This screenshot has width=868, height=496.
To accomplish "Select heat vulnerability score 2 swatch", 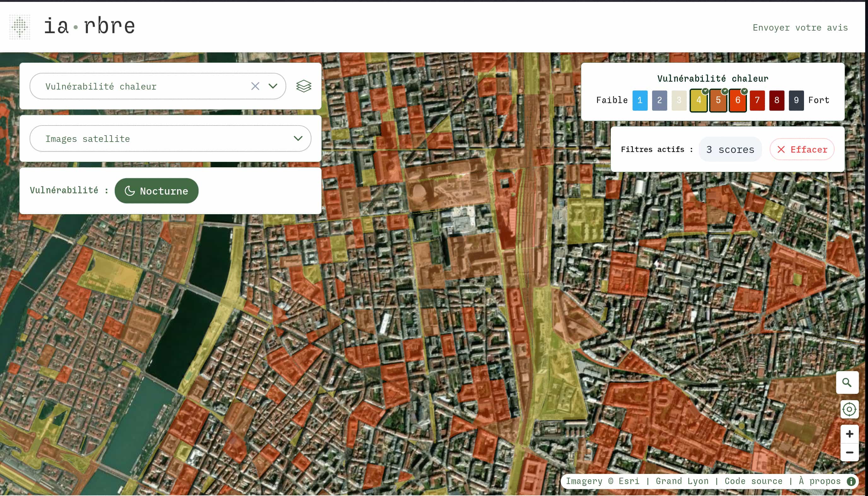I will tap(659, 100).
